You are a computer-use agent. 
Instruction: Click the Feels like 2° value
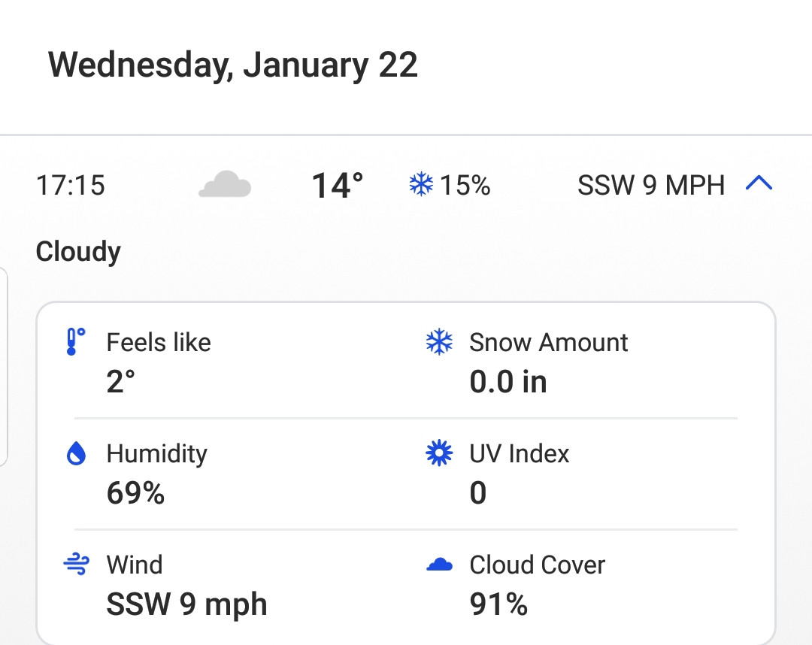coord(120,382)
